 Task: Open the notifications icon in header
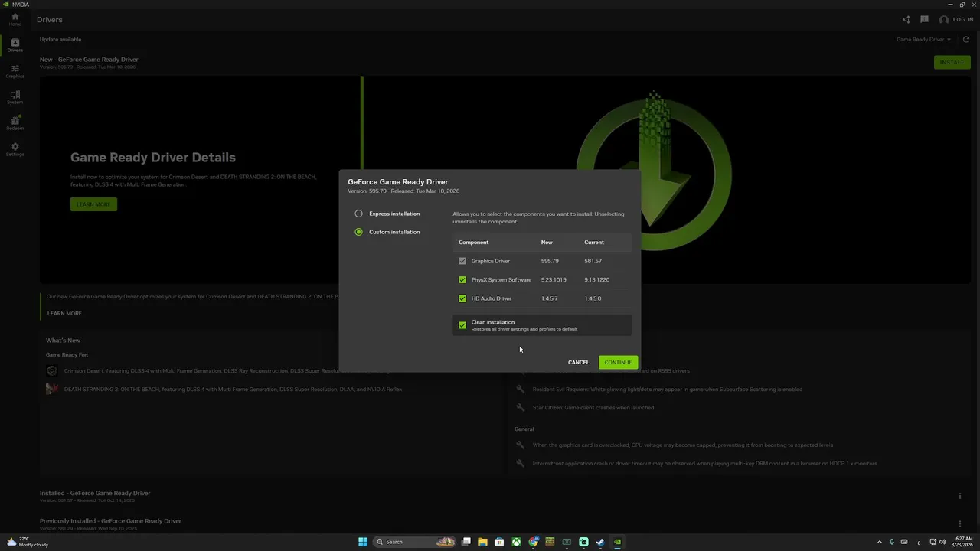(924, 20)
